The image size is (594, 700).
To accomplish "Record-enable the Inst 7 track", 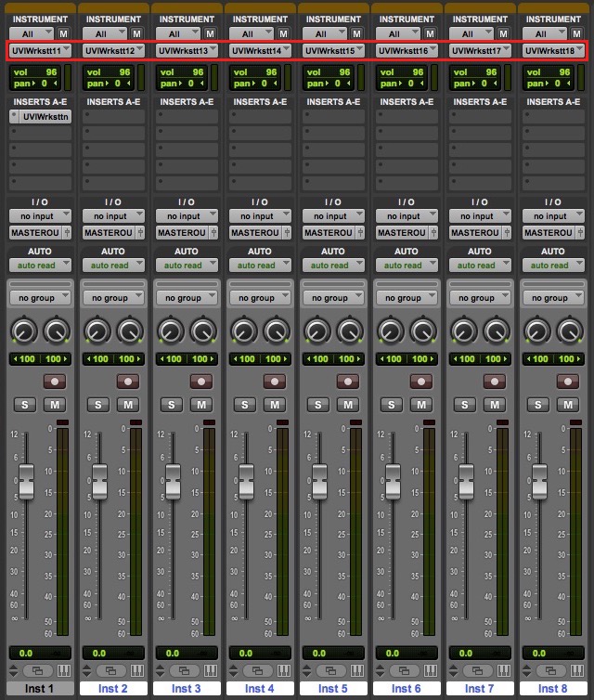I will click(x=495, y=382).
